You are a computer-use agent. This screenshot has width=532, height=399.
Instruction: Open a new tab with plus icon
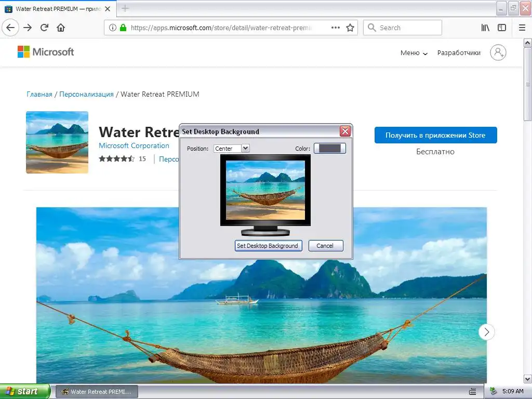pos(125,8)
